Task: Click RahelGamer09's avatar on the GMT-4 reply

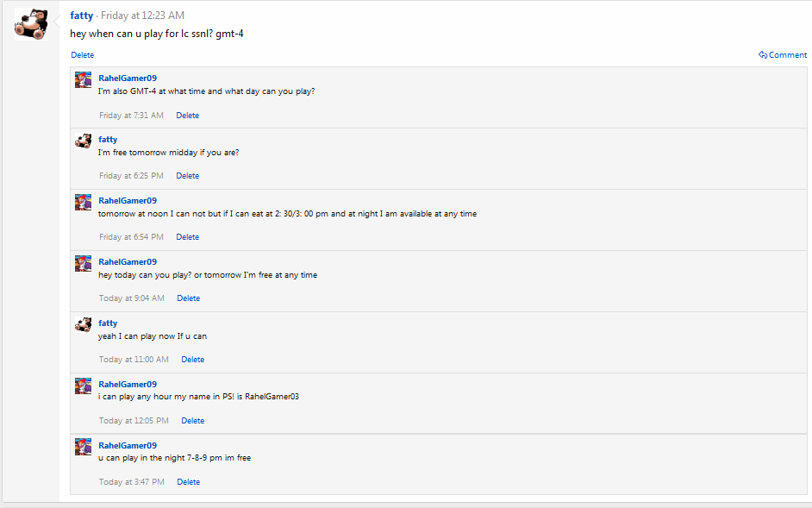Action: tap(84, 80)
